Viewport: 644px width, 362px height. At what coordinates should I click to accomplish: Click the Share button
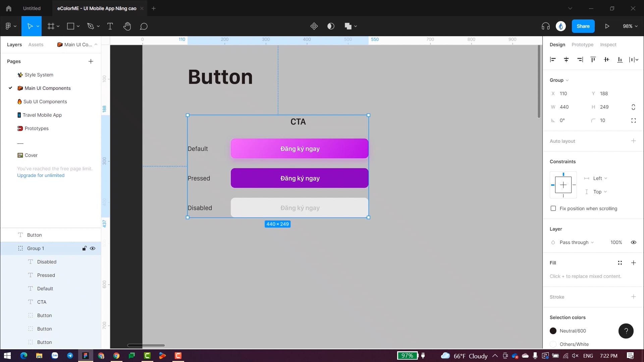pyautogui.click(x=583, y=26)
